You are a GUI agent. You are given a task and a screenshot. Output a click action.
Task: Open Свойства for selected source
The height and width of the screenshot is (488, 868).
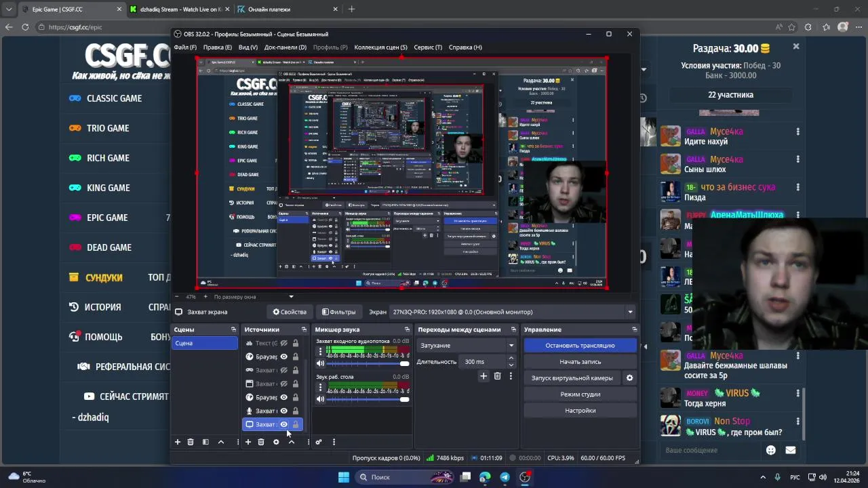290,312
